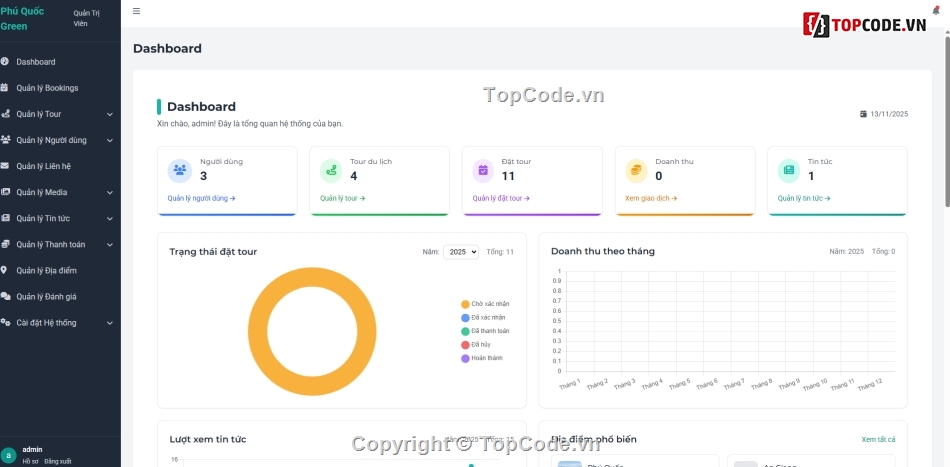Click the Tin tức newspaper icon
Viewport: 950px width, 467px height.
(x=789, y=170)
